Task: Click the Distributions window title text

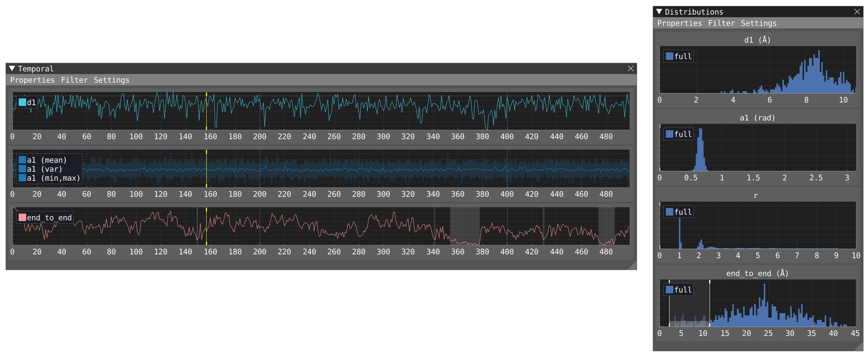Action: coord(694,12)
